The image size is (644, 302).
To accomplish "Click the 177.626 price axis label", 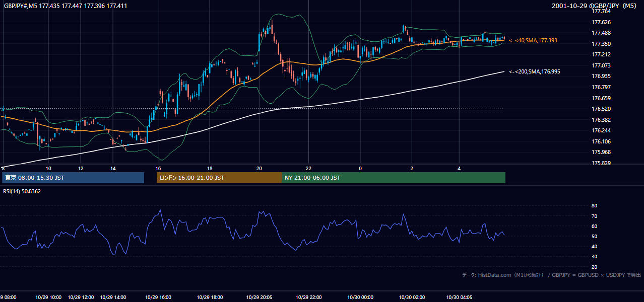I will click(601, 22).
